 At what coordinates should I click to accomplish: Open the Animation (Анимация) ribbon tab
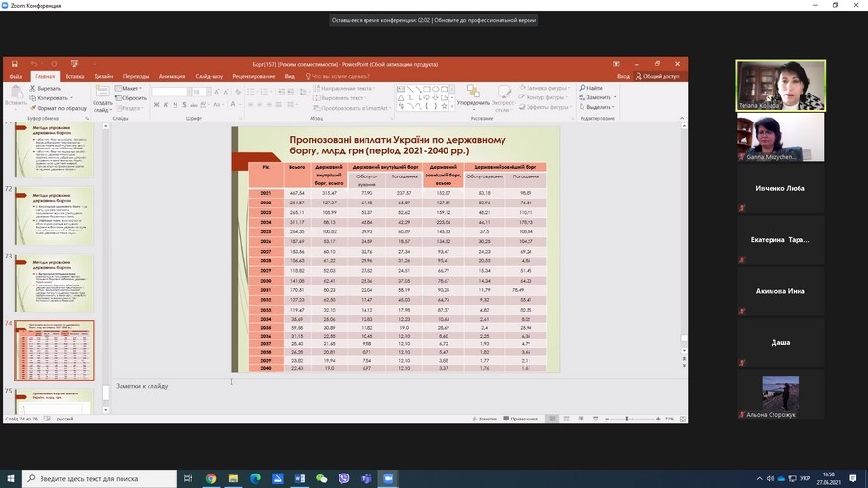pos(173,76)
